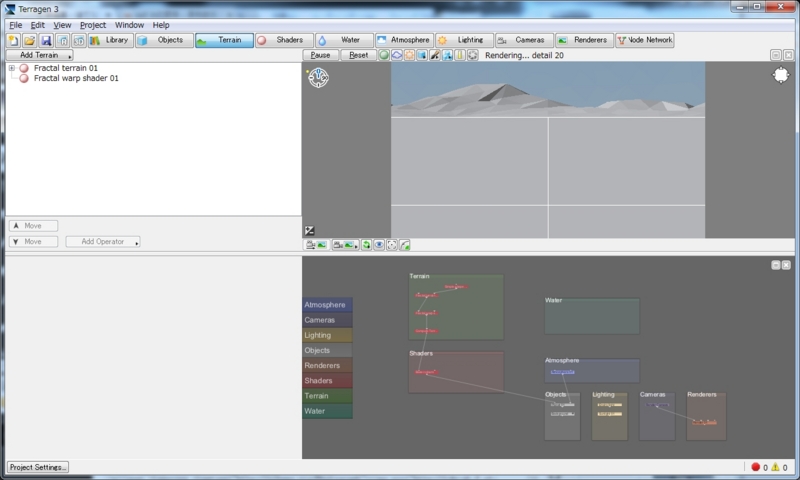Image resolution: width=800 pixels, height=480 pixels.
Task: Select the Shaders group in node list
Action: click(x=327, y=381)
